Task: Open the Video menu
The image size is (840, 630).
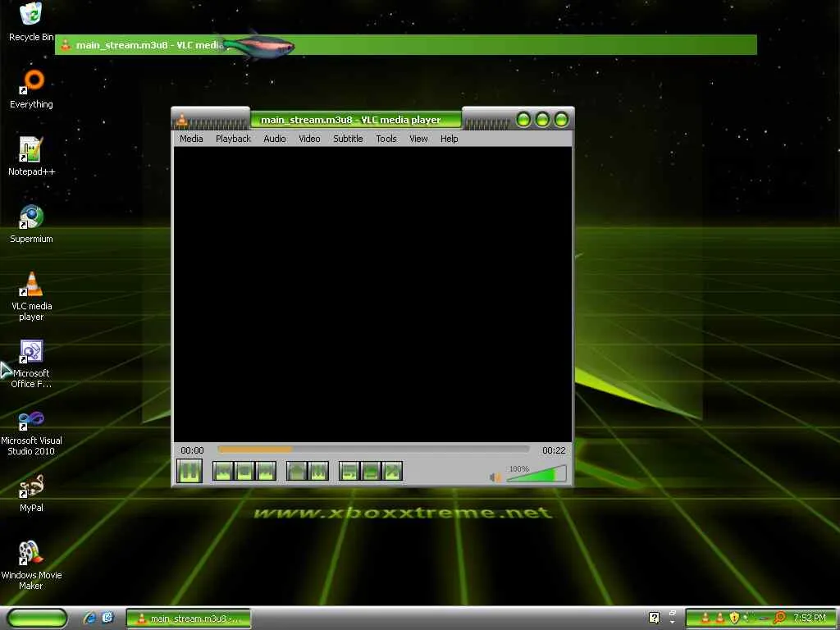Action: pyautogui.click(x=309, y=139)
